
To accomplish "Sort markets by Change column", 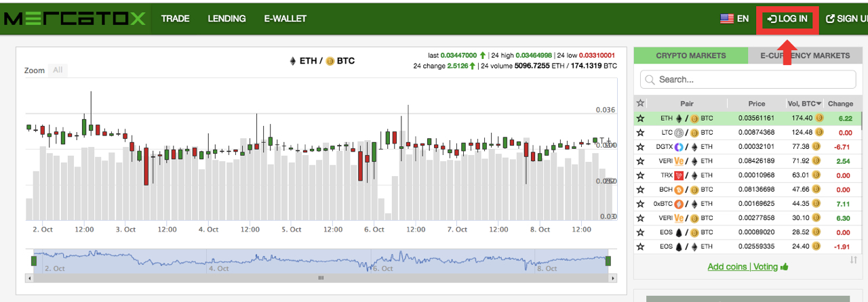I will click(x=840, y=104).
